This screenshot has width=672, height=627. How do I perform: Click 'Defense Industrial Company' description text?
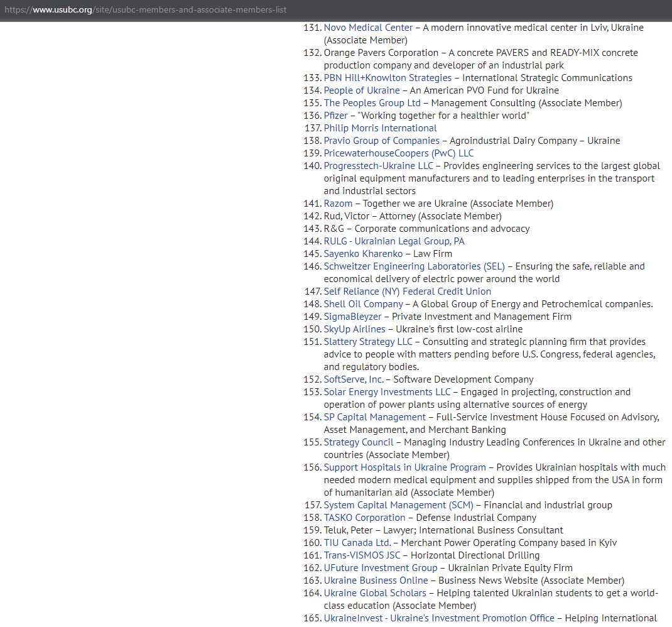point(476,518)
